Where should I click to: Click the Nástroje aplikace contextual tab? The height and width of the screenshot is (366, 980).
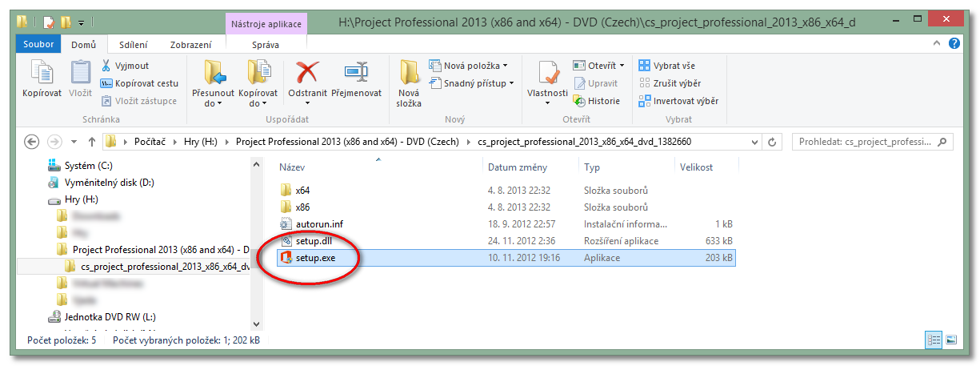point(266,24)
